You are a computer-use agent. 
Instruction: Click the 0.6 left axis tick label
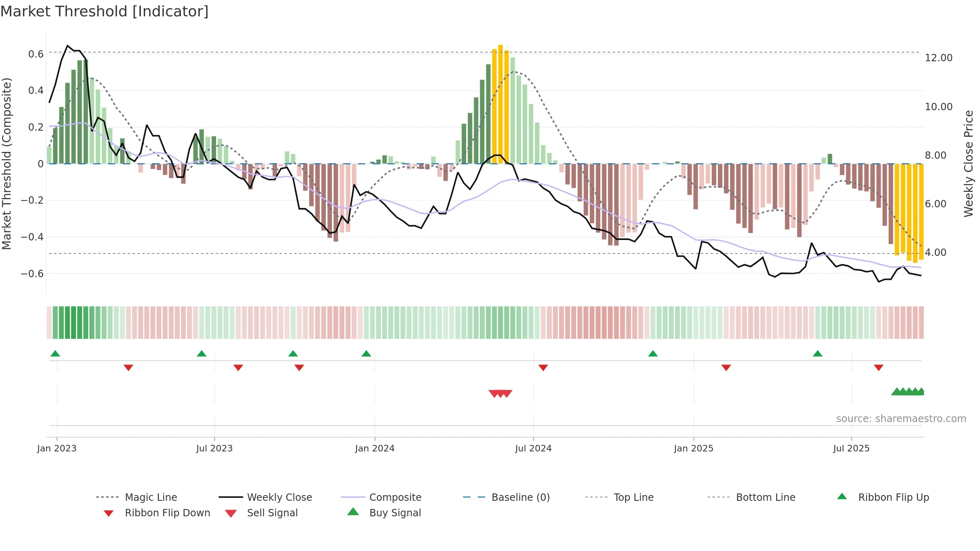pos(36,54)
